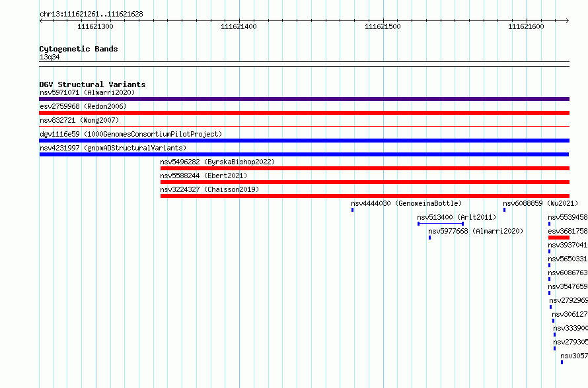Viewport: 588px width, 388px height.
Task: Click the 13q34 cytogenetic band bar
Action: [x=304, y=64]
